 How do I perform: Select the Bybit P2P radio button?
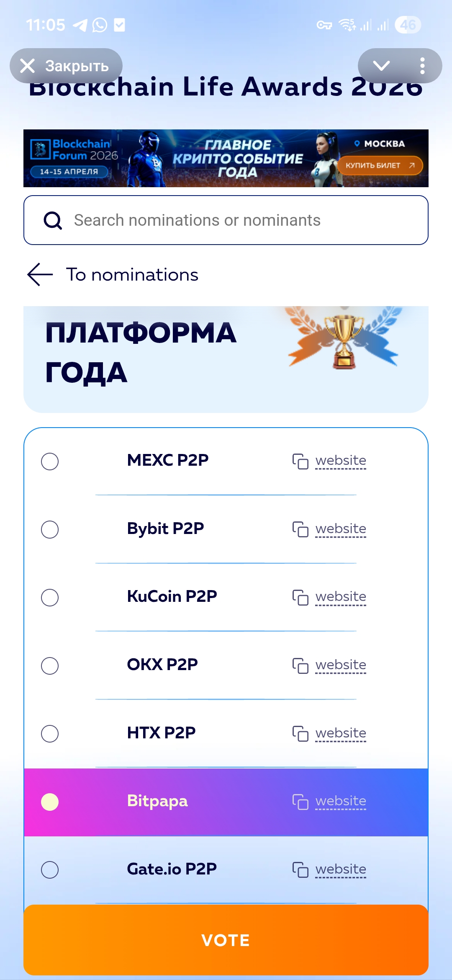[x=50, y=529]
